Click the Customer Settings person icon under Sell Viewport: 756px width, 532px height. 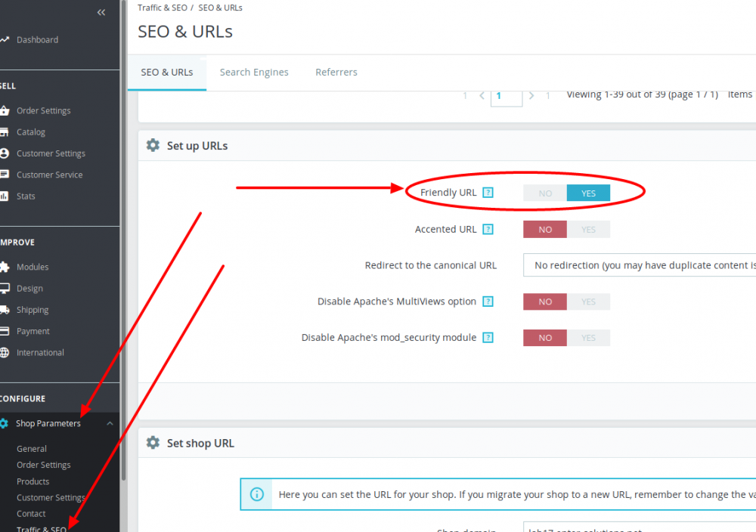coord(5,153)
